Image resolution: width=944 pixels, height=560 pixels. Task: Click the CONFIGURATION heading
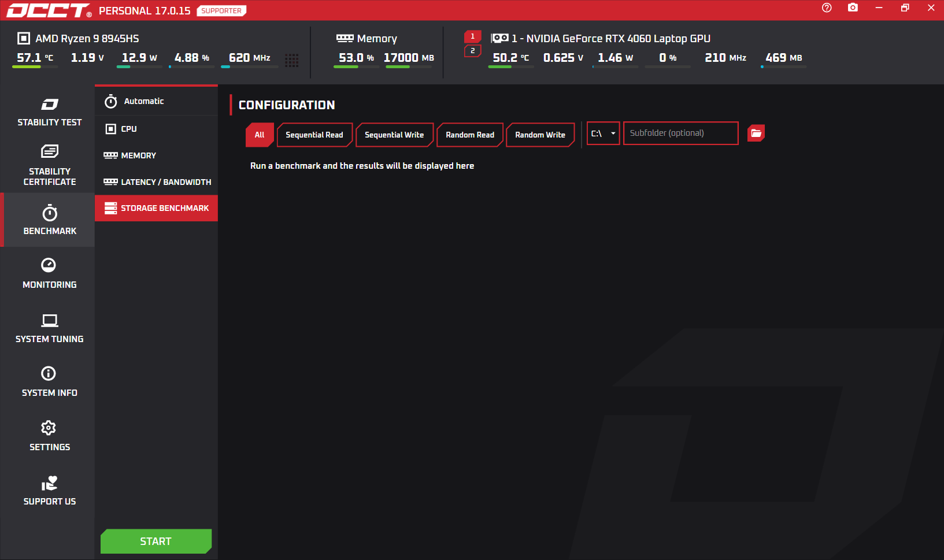[x=287, y=105]
